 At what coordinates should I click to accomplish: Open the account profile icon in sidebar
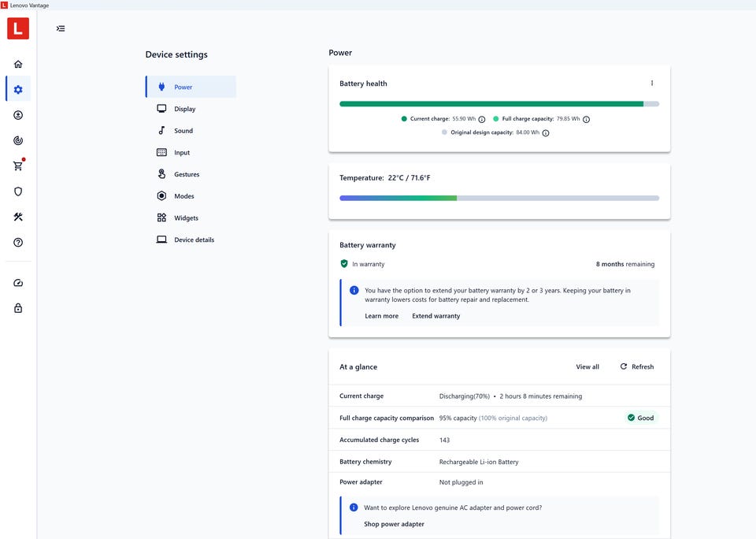18,115
